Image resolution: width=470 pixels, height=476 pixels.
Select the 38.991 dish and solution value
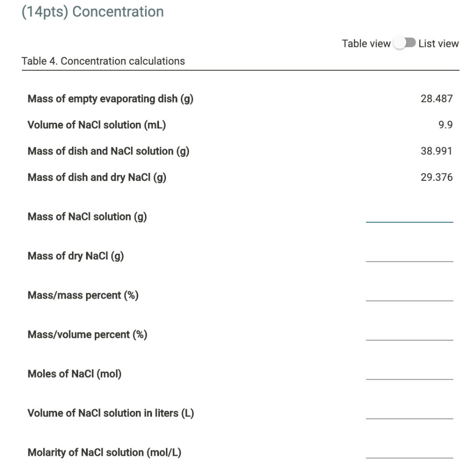[x=437, y=151]
